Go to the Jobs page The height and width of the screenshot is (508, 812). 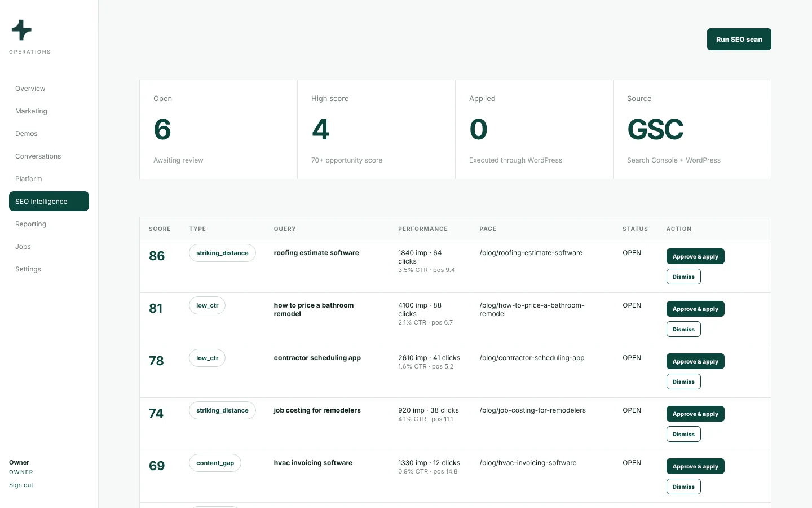tap(49, 247)
